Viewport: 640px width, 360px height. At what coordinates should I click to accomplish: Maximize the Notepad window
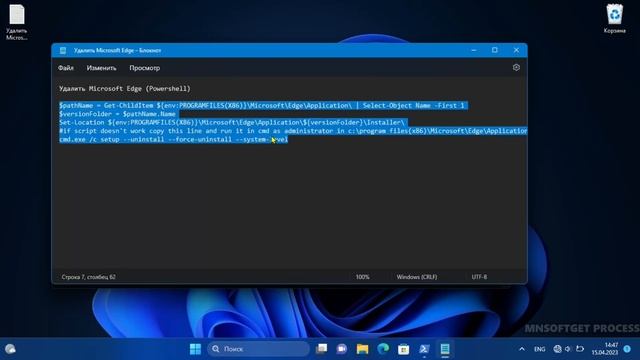click(495, 50)
